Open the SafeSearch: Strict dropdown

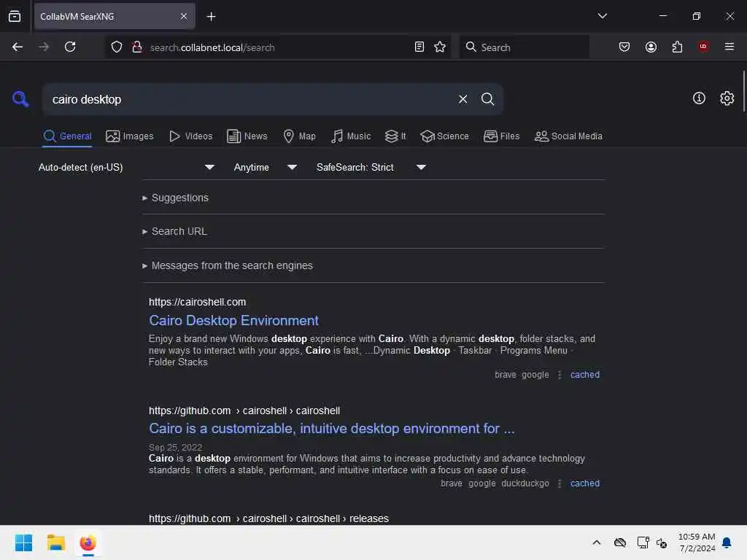pos(371,167)
